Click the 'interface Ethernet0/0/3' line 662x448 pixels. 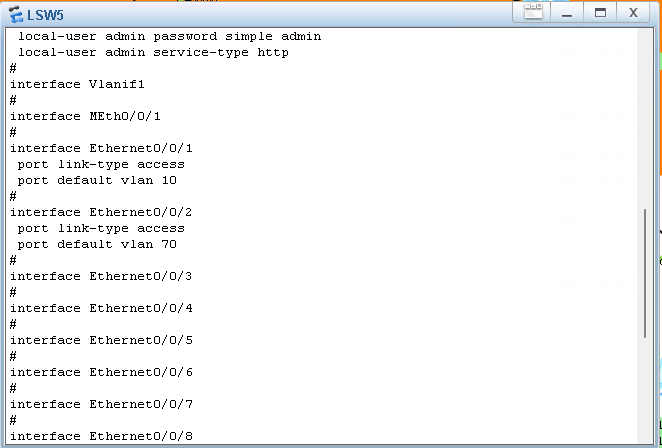pyautogui.click(x=101, y=276)
